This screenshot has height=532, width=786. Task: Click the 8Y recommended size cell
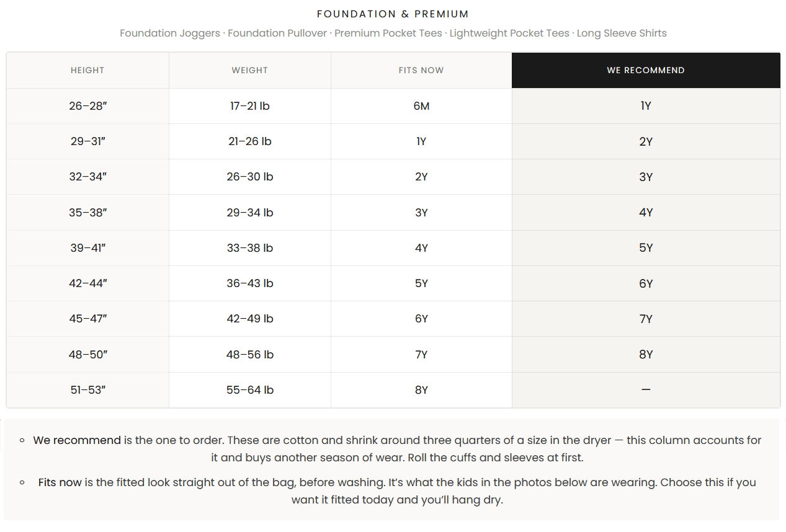point(646,355)
